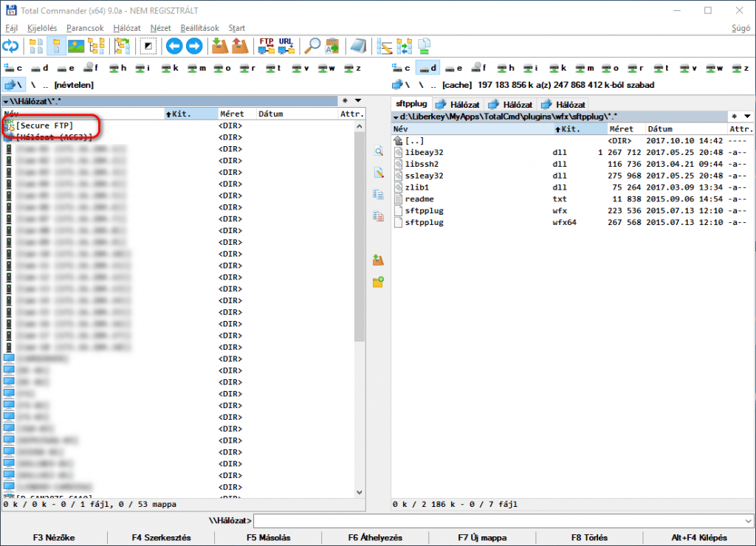
Task: Select drive d in the right drive bar
Action: click(x=427, y=68)
